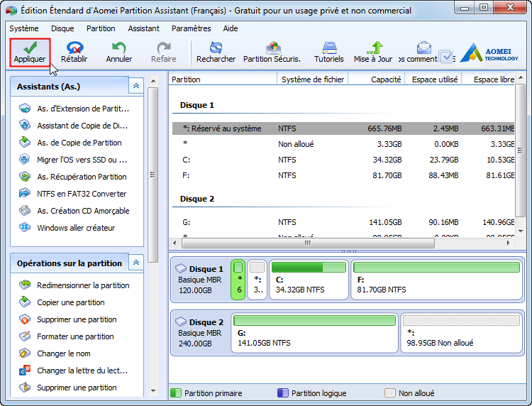532x406 pixels.
Task: Open NTFS en FAT32 Converter
Action: click(x=73, y=194)
